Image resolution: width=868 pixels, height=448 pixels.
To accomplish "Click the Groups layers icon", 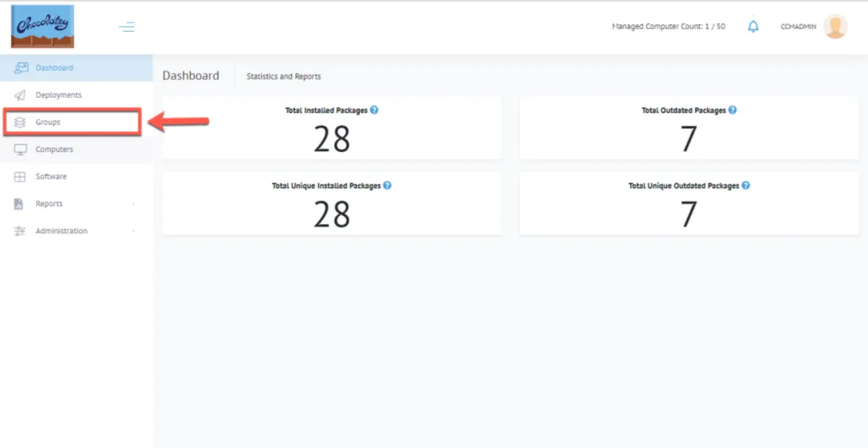I will 20,122.
